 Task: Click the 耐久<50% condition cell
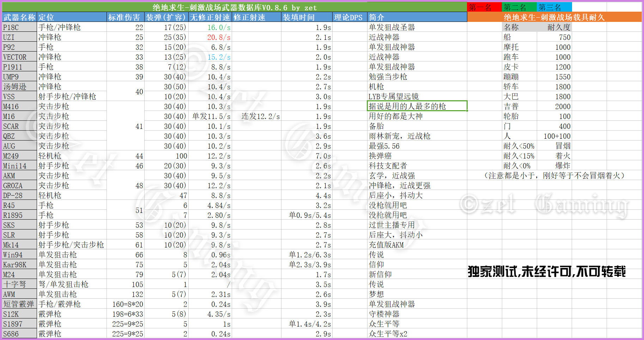click(519, 146)
